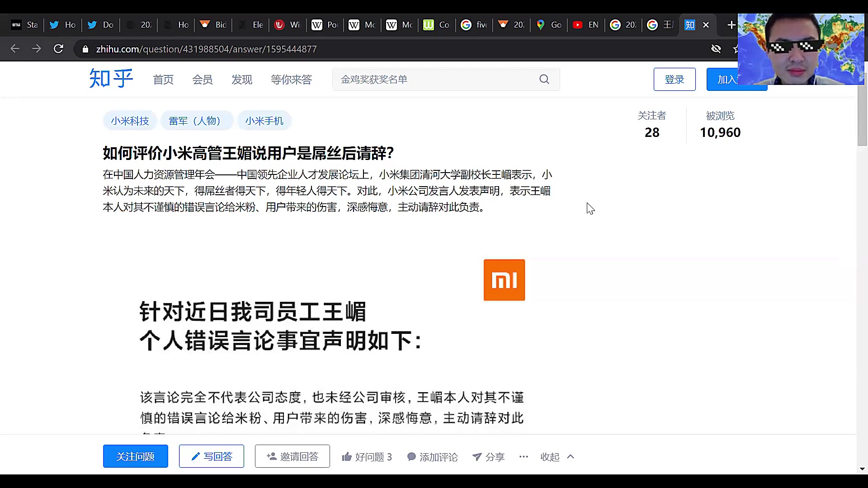Open a new browser tab with plus
This screenshot has width=868, height=488.
pos(731,25)
